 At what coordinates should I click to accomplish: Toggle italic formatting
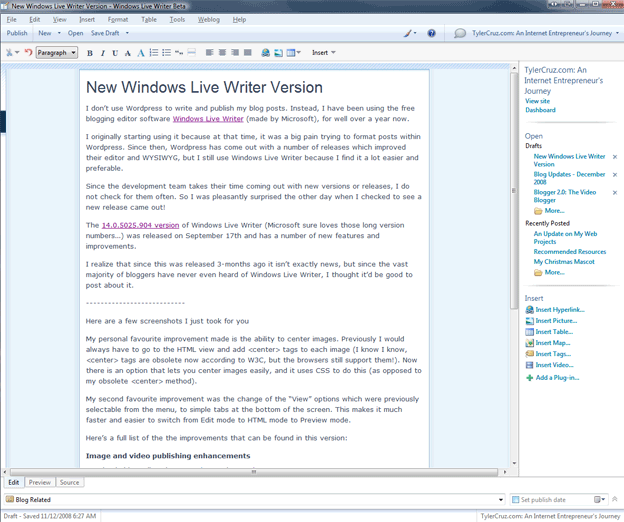pyautogui.click(x=103, y=53)
